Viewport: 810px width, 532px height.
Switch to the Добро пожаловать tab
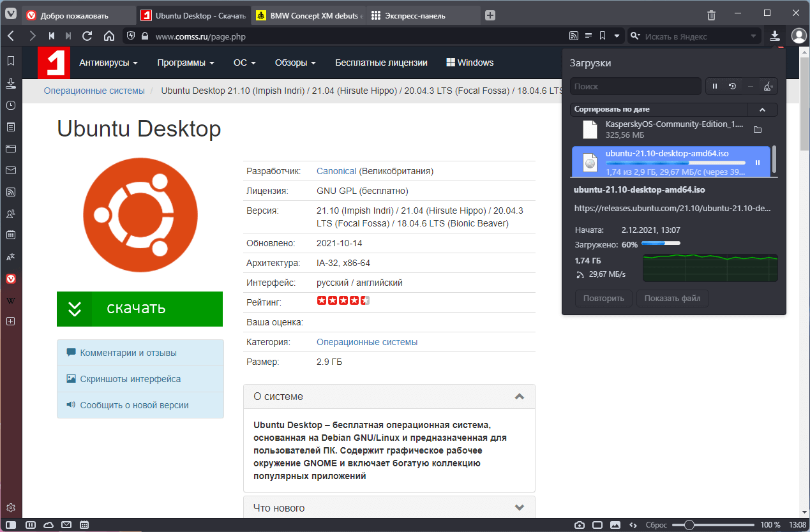click(78, 15)
